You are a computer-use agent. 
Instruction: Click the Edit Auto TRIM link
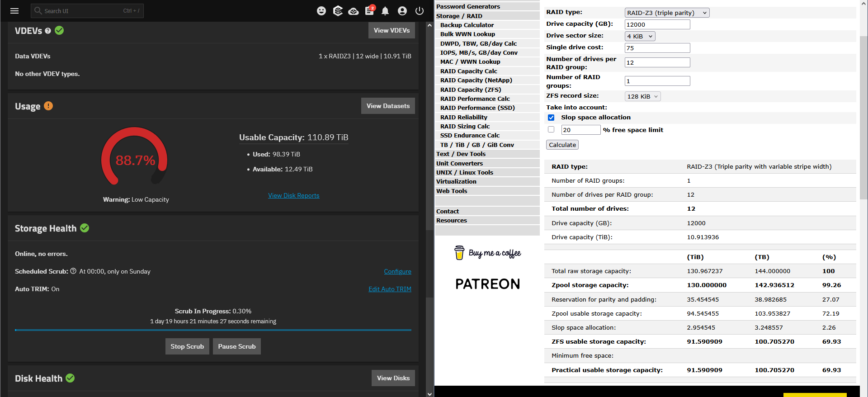click(x=390, y=289)
